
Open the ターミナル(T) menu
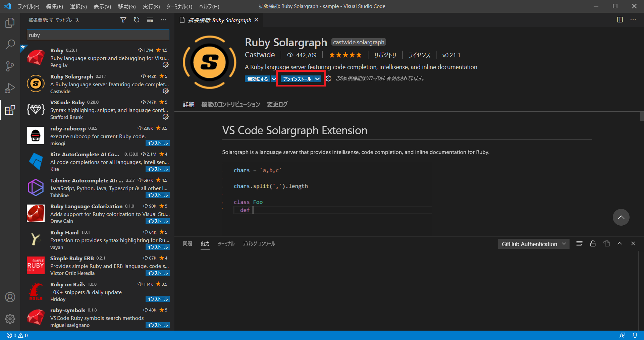coord(179,6)
